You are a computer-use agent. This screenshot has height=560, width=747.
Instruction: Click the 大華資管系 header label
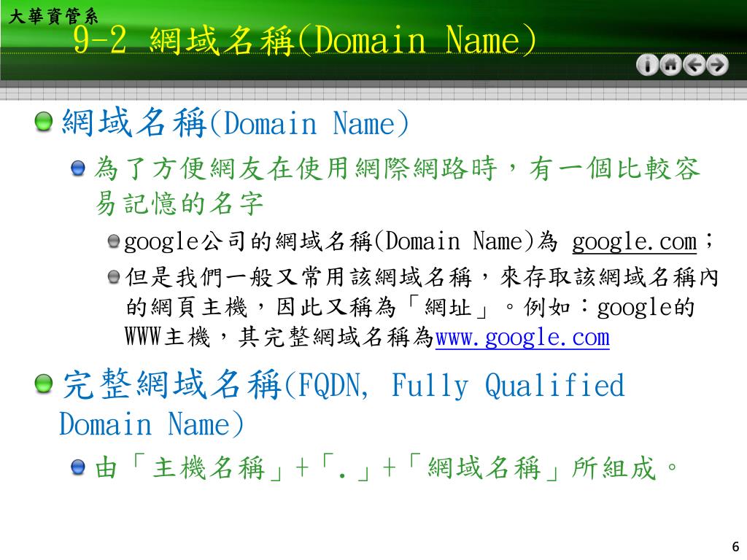tap(53, 17)
